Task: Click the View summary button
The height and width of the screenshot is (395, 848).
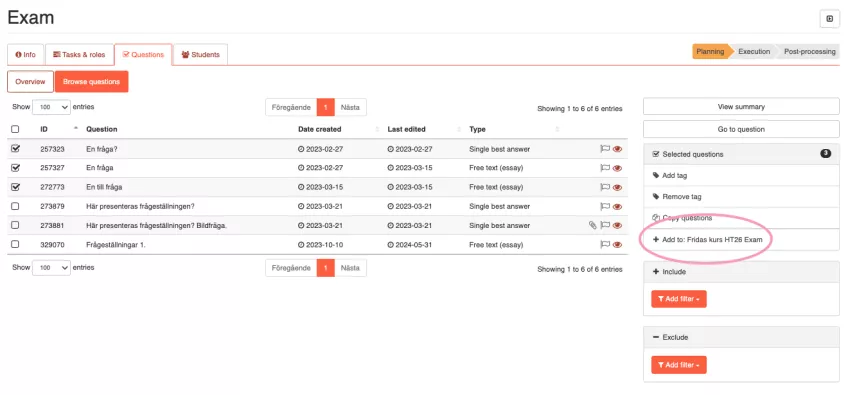Action: click(741, 107)
